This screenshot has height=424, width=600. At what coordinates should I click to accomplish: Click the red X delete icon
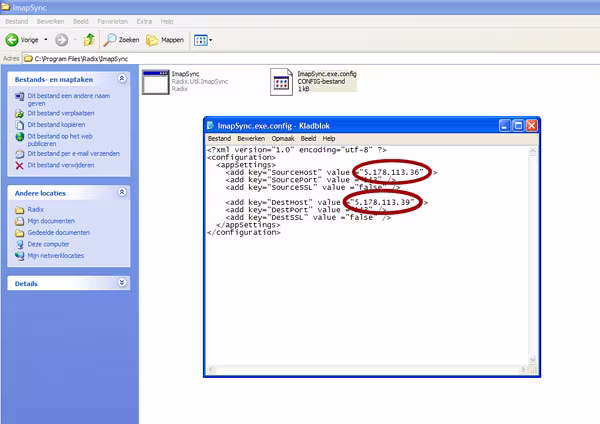click(20, 165)
